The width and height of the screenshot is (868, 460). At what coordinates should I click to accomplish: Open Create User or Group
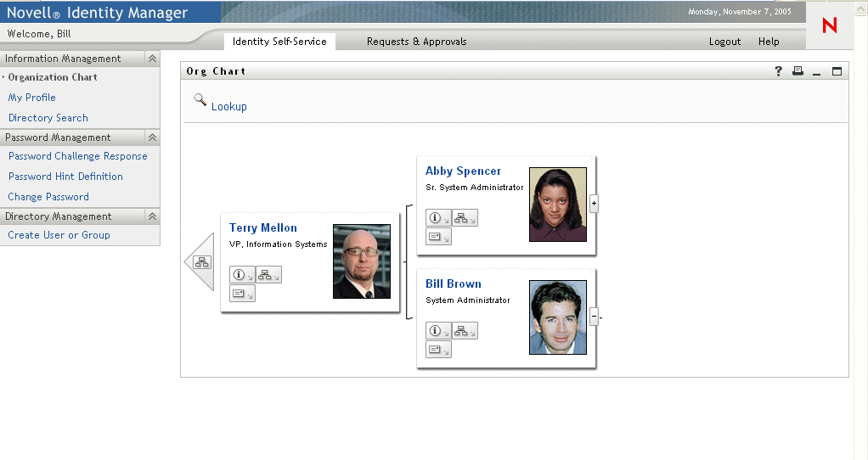click(59, 235)
